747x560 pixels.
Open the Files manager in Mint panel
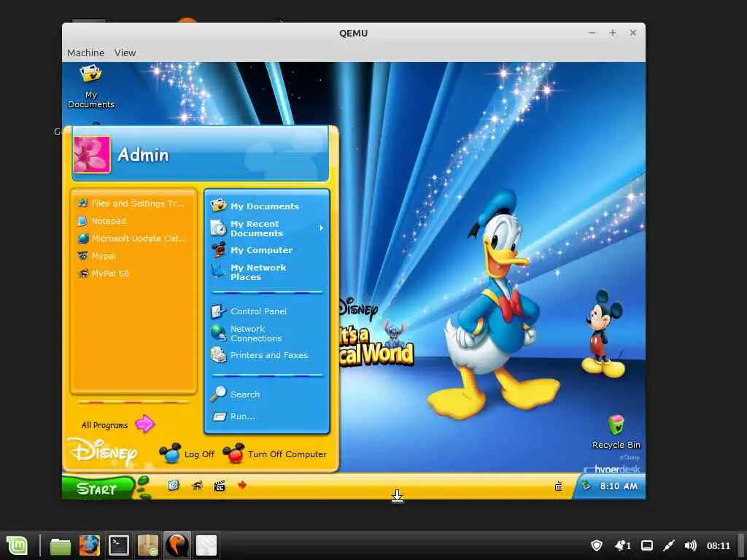coord(61,546)
